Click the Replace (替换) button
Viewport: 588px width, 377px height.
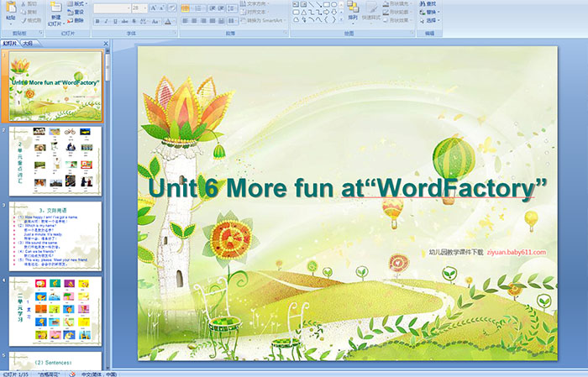(x=428, y=12)
